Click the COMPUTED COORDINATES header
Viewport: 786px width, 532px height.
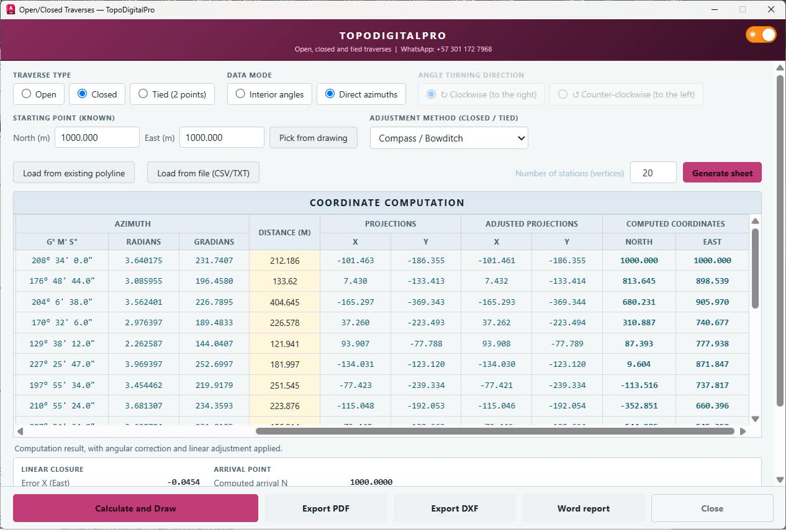click(675, 223)
